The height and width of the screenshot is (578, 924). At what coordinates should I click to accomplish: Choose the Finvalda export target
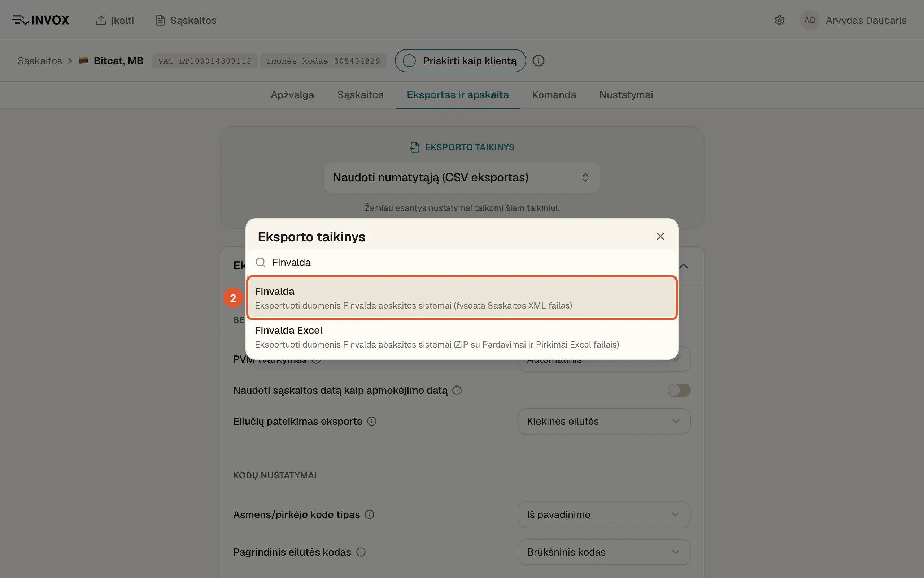(x=462, y=298)
